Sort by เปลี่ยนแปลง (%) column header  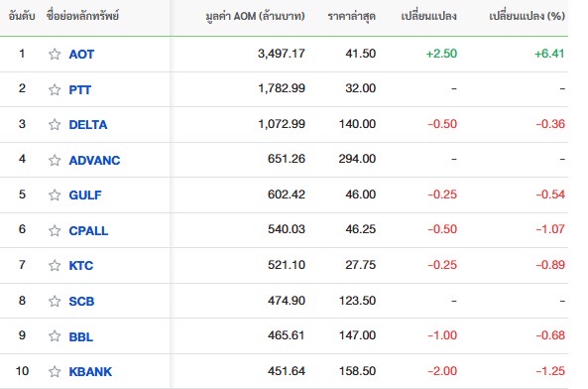(527, 16)
